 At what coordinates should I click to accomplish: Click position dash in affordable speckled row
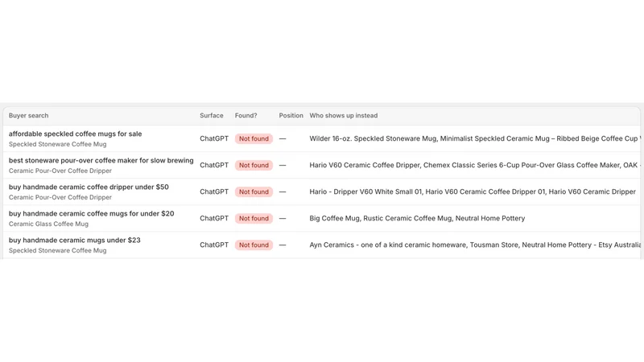point(283,138)
